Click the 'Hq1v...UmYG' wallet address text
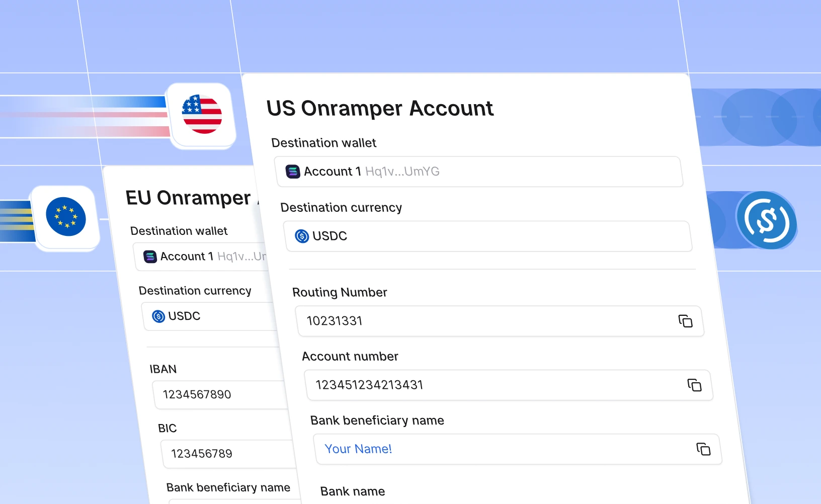Screen dimensions: 821x504 pyautogui.click(x=402, y=172)
